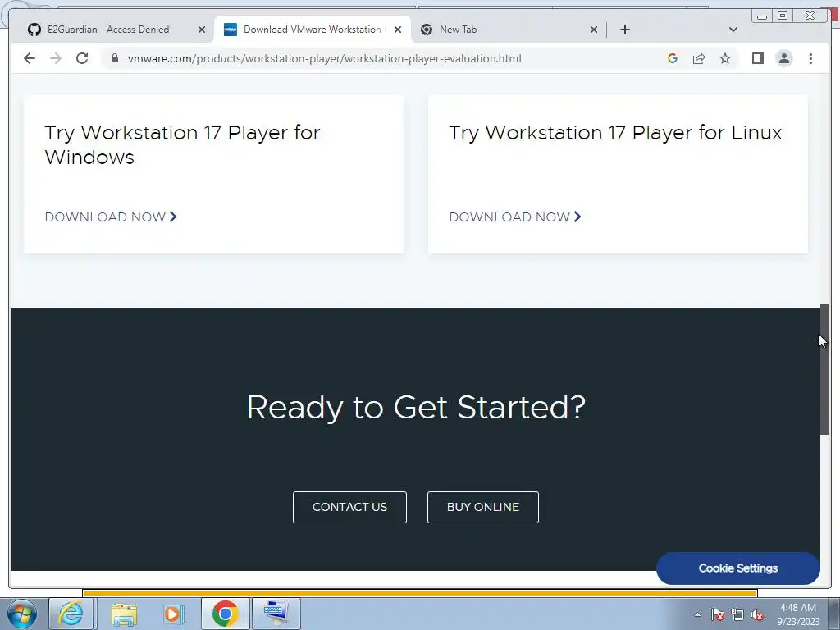Click the address bar URL
Screen dimensions: 840x630
tap(324, 58)
